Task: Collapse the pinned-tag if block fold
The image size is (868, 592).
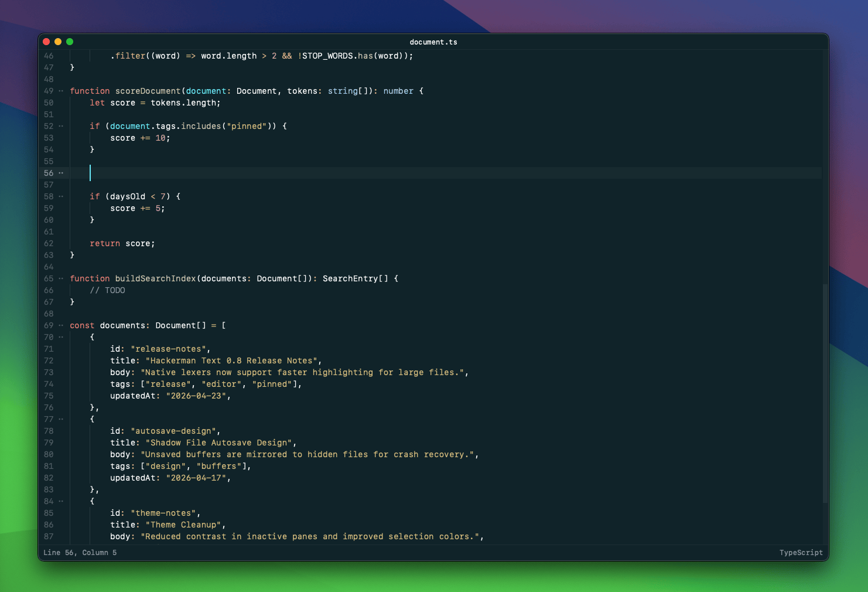Action: [60, 126]
